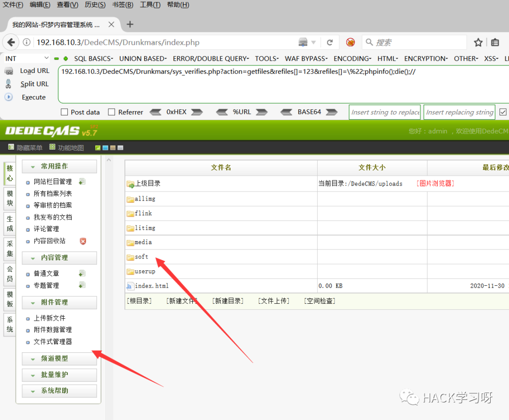This screenshot has height=420, width=509.
Task: Click the right arrow after %URL
Action: (262, 112)
